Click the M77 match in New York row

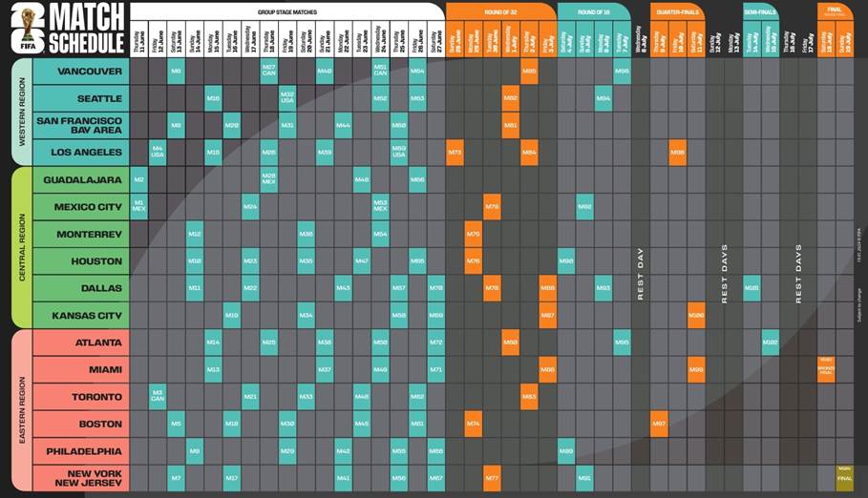492,478
